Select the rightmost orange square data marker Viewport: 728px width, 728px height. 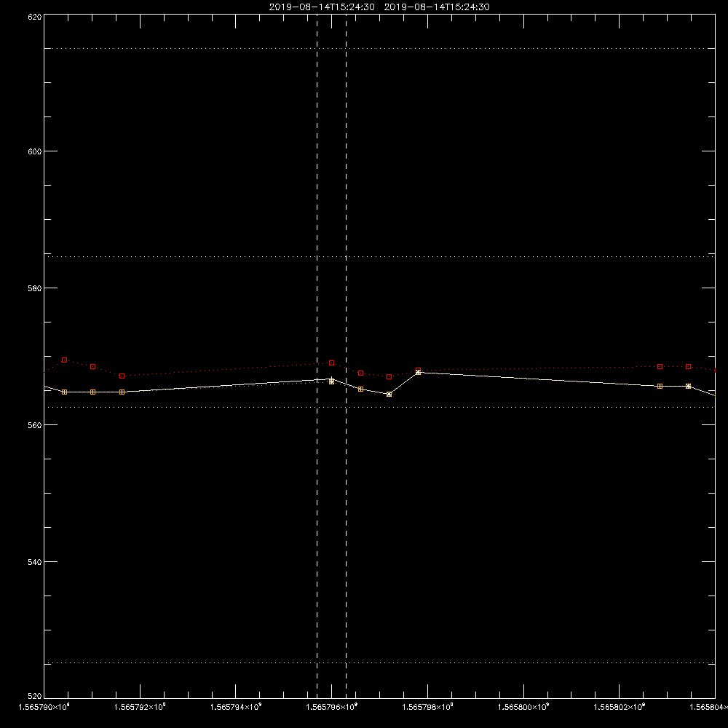[689, 387]
